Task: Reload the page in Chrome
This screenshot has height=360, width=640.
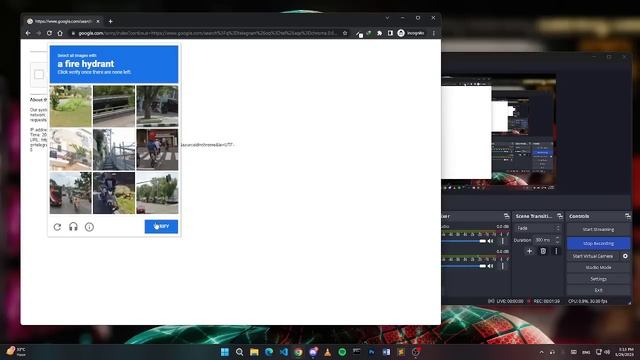Action: (x=49, y=33)
